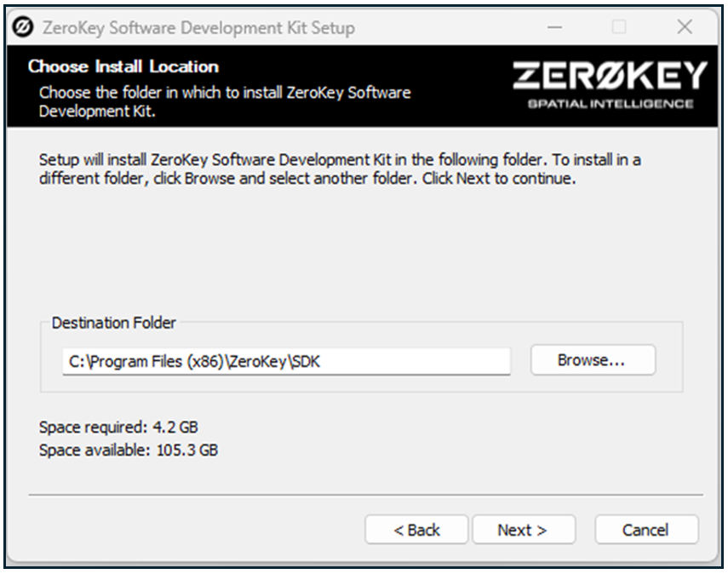Click the ZEROKEY logo in the header banner
The image size is (728, 574).
[x=610, y=77]
